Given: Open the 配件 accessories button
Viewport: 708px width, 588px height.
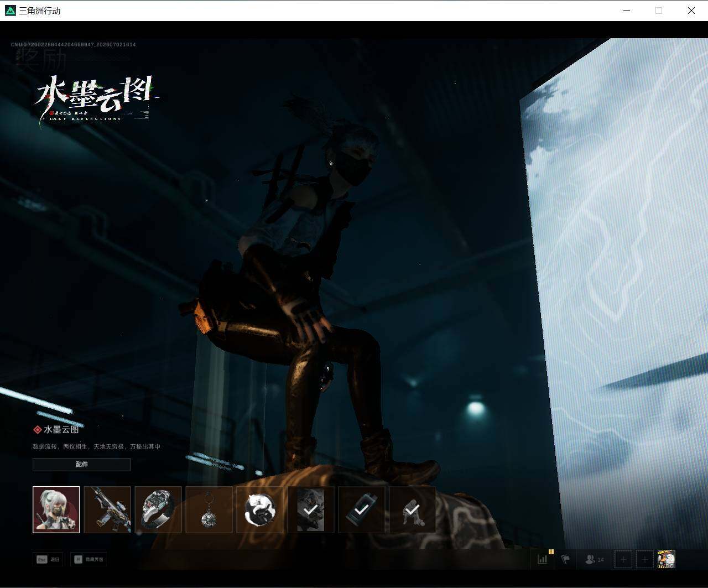Looking at the screenshot, I should tap(82, 465).
